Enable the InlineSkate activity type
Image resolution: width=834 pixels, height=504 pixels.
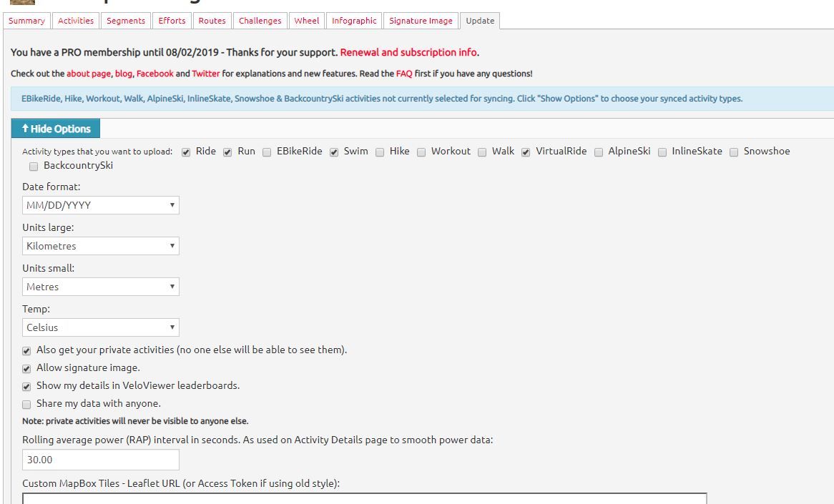(x=662, y=152)
